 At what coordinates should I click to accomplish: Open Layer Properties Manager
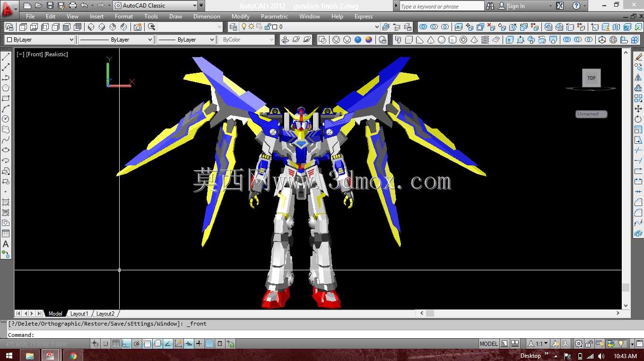coord(234,27)
